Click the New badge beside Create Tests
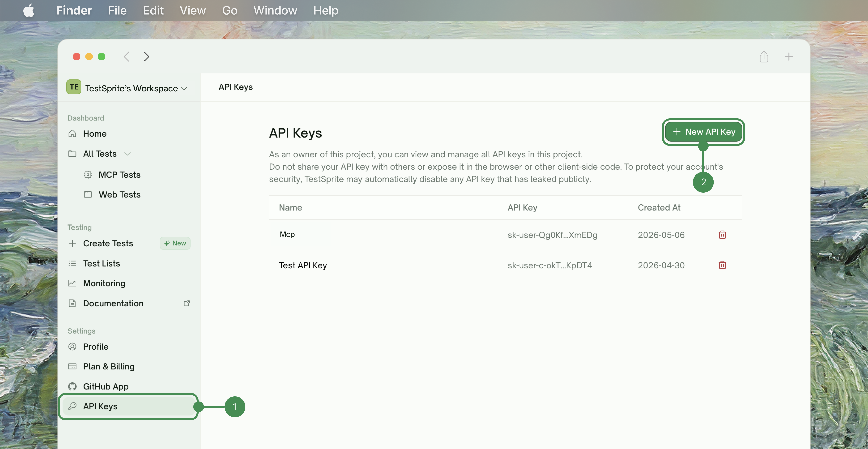The width and height of the screenshot is (868, 449). (175, 243)
